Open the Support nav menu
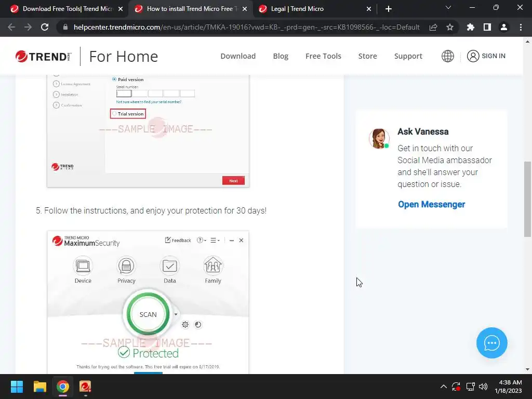Viewport: 532px width, 399px height. coord(408,56)
